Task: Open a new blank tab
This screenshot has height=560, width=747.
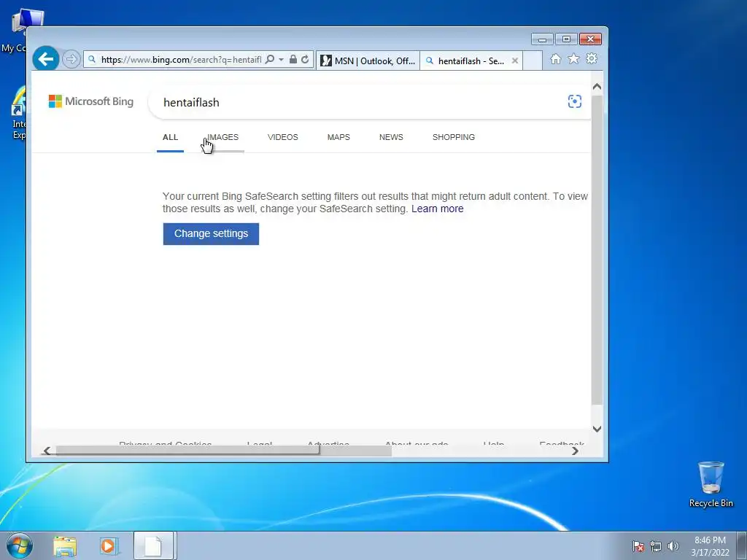Action: (x=533, y=61)
